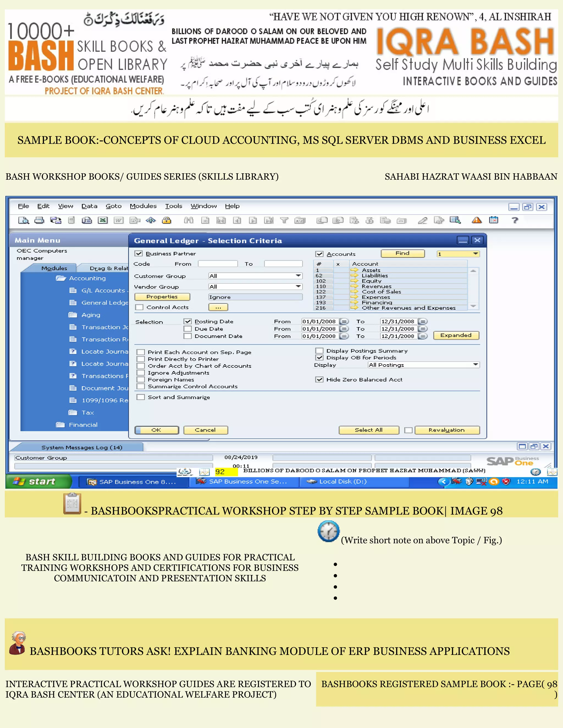Click the Form Settings pencil icon
Viewport: 563px width, 728px height.
[x=423, y=220]
